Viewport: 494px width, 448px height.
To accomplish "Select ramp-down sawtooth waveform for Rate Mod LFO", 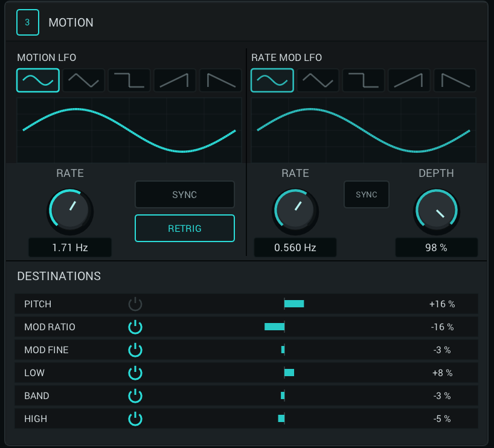I will 455,80.
